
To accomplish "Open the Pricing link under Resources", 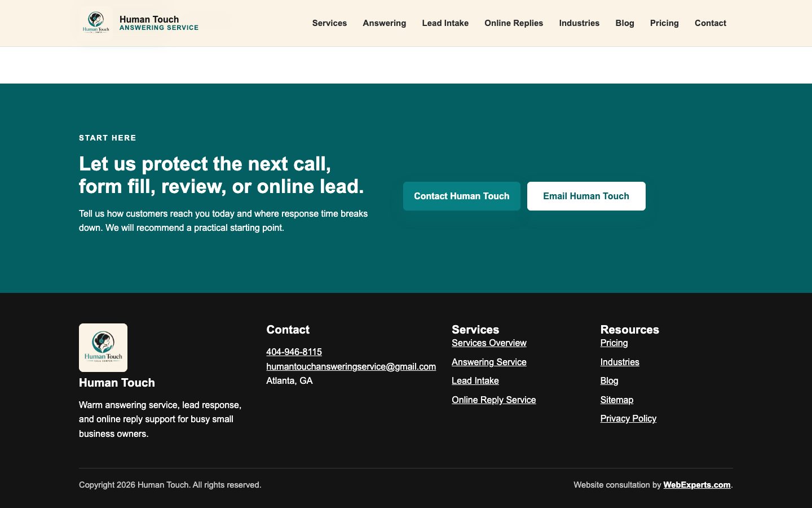I will (x=614, y=343).
